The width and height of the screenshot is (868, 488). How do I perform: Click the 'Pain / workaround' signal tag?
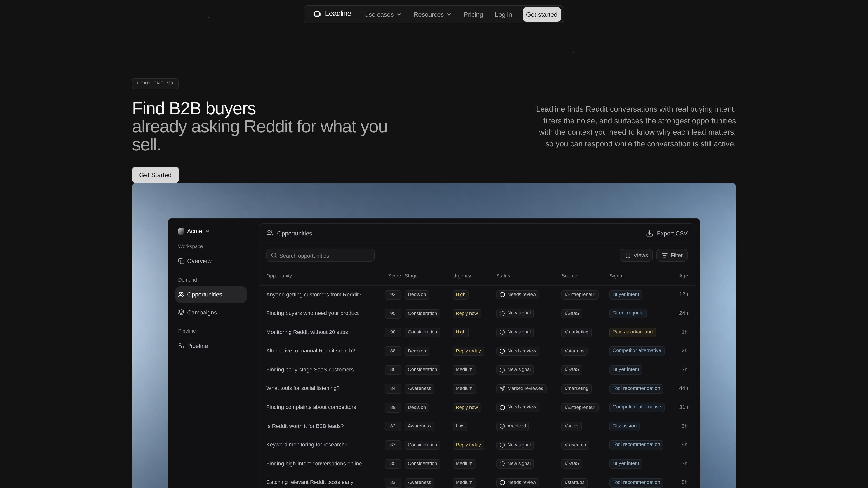(632, 332)
